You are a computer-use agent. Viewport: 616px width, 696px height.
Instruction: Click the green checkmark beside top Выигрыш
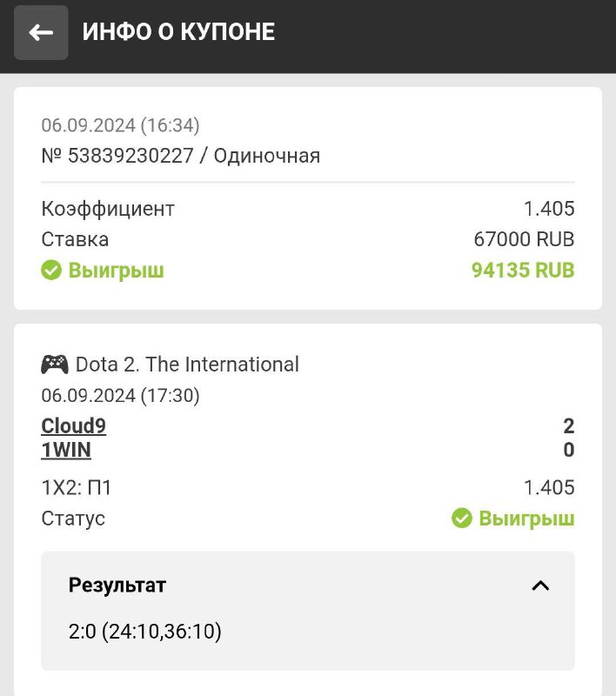pyautogui.click(x=51, y=271)
